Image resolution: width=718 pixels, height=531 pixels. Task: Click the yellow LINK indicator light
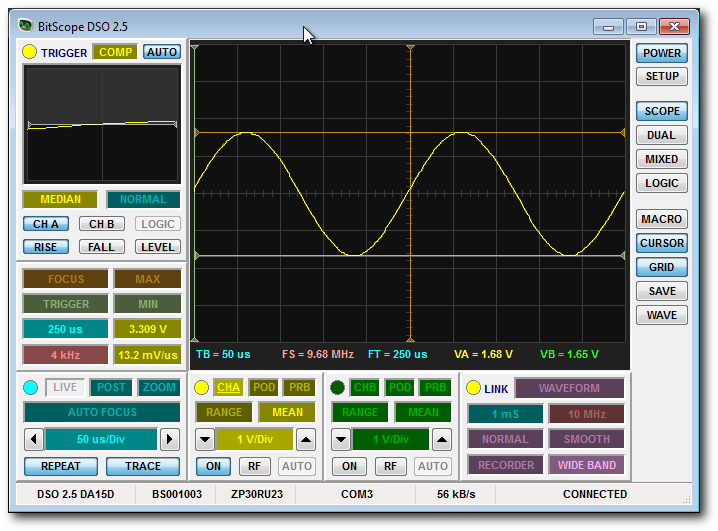[473, 388]
